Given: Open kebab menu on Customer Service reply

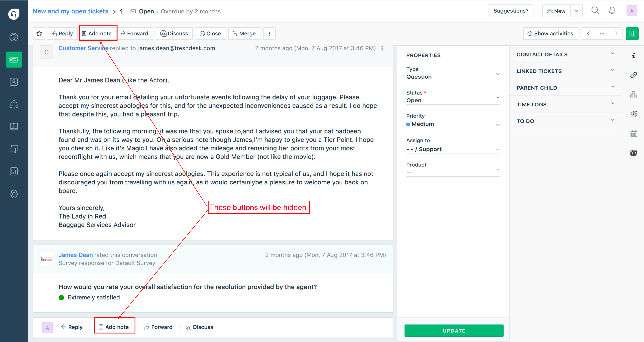Looking at the screenshot, I should pos(382,48).
